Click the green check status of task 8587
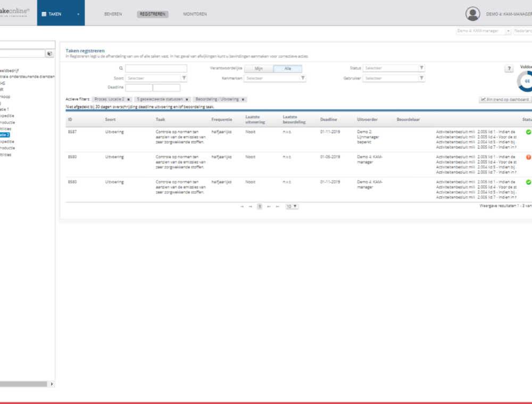This screenshot has height=404, width=532. [528, 132]
